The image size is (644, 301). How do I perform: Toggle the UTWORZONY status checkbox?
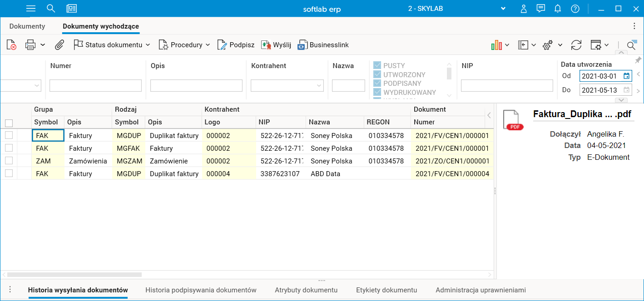tap(377, 74)
